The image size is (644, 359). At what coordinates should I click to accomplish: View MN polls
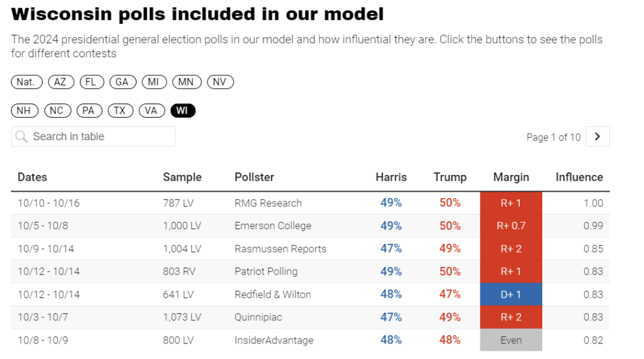[x=187, y=82]
